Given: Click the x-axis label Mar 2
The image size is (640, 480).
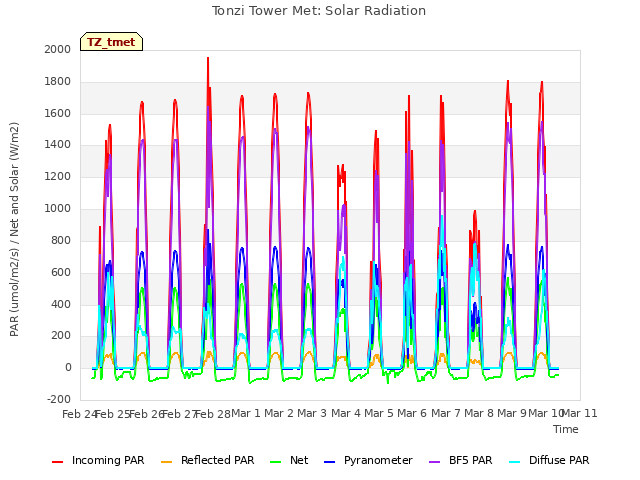Looking at the screenshot, I should [x=279, y=413].
